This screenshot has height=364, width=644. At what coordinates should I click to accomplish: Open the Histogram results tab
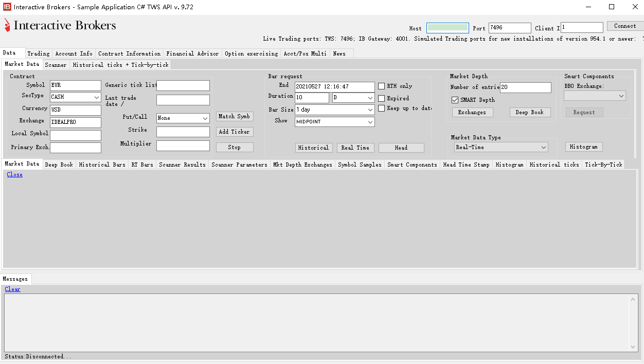pos(509,165)
